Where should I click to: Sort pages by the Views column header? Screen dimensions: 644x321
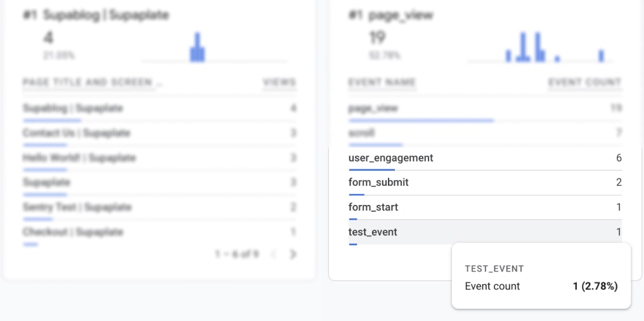pyautogui.click(x=280, y=82)
